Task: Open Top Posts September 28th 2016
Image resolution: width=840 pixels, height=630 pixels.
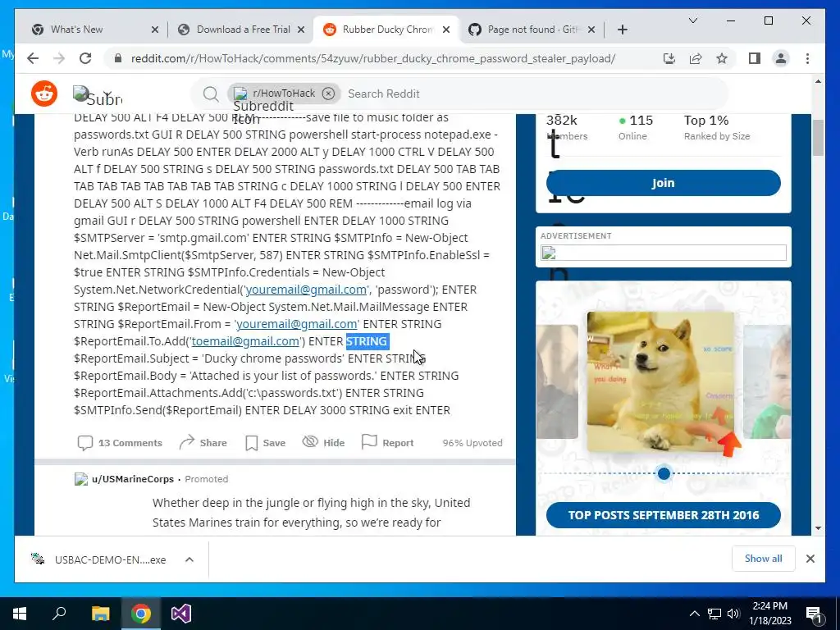Action: click(663, 515)
